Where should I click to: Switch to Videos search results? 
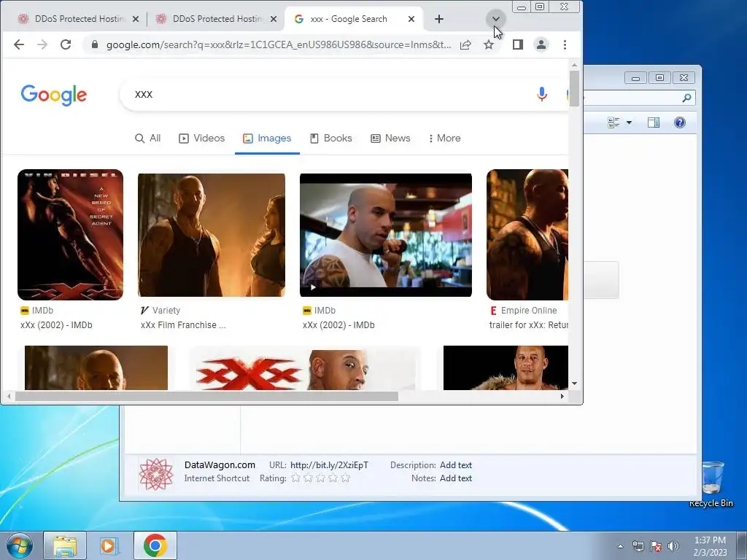(201, 138)
